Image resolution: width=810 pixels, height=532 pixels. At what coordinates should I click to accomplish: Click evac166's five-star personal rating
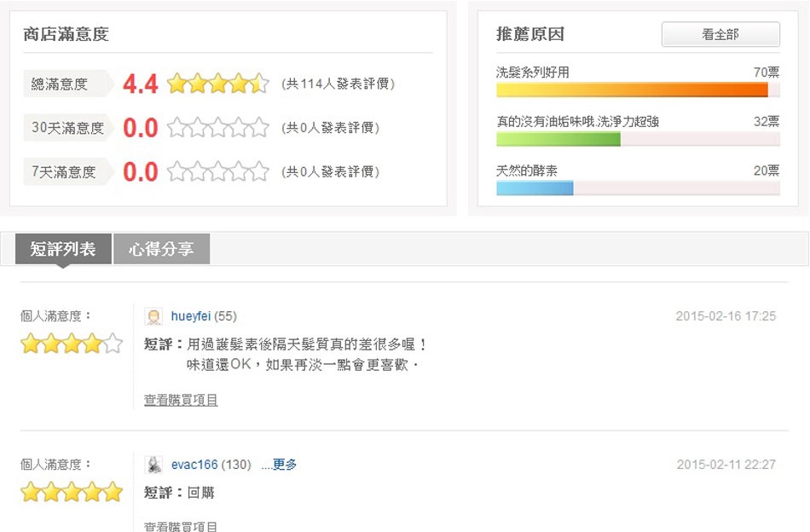tap(72, 492)
